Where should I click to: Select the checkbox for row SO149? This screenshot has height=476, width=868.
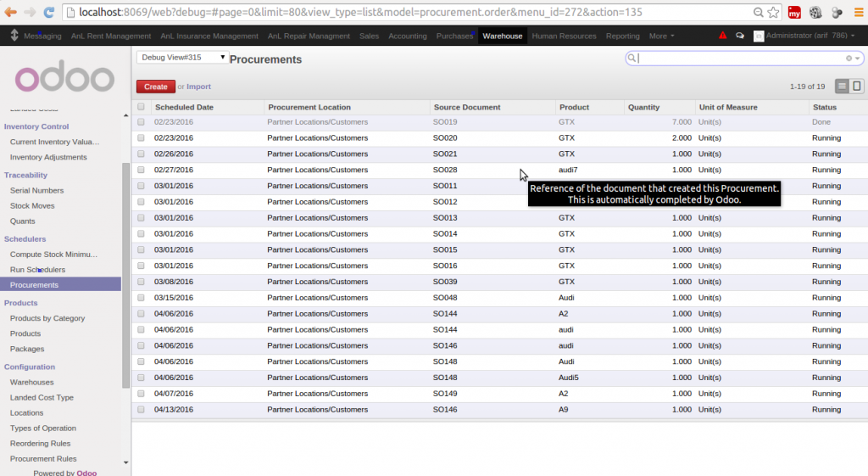[142, 394]
